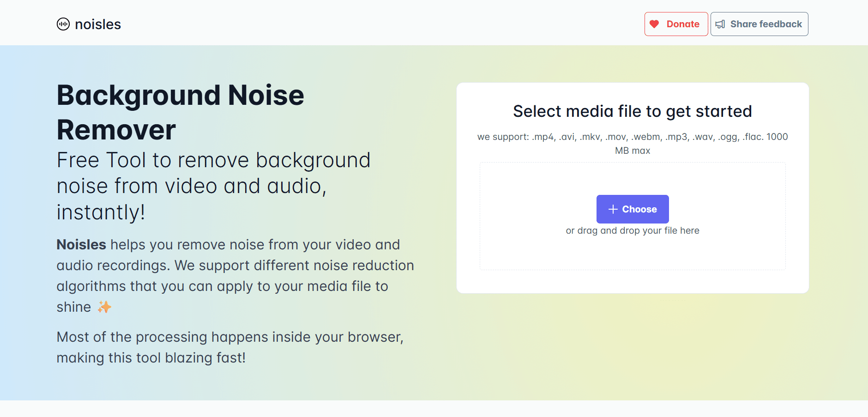Click the Choose file button label
The height and width of the screenshot is (417, 868).
click(x=639, y=209)
